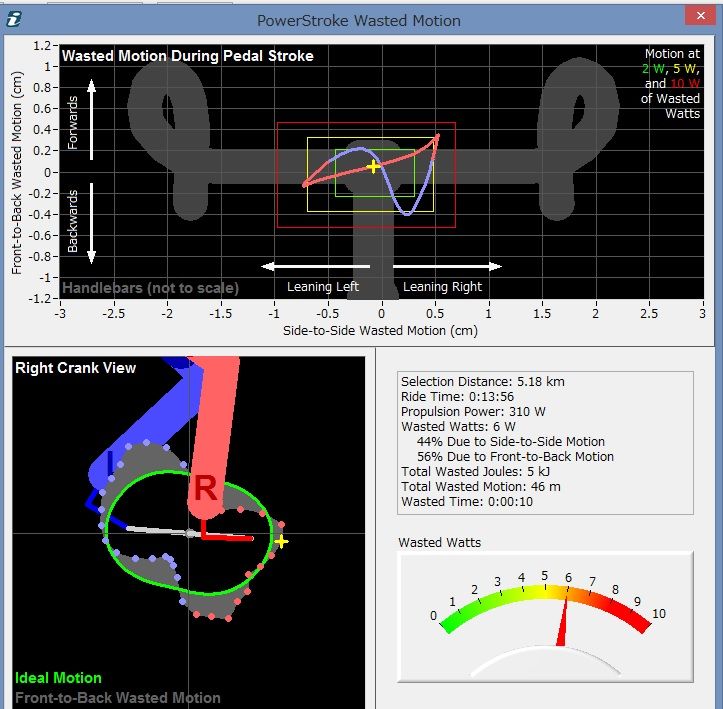Click the 'Front-to-Back Wasted Motion' legend label
723x709 pixels.
tap(118, 697)
